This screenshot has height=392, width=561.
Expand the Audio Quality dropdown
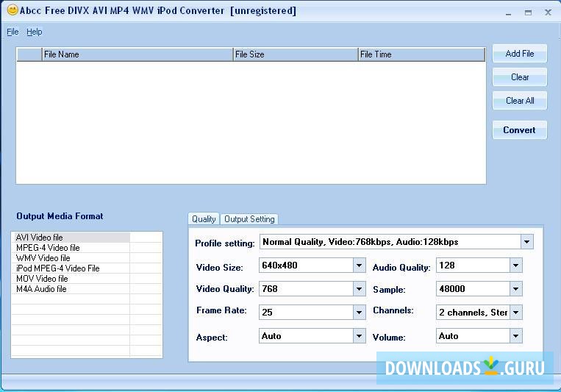515,266
